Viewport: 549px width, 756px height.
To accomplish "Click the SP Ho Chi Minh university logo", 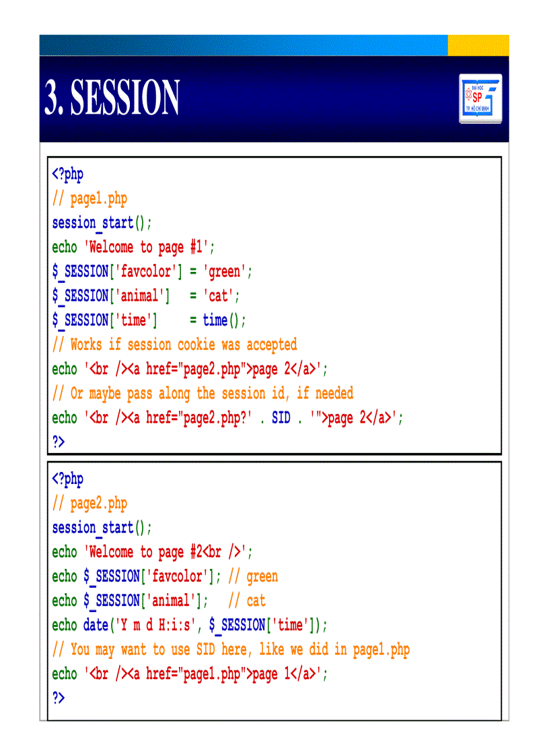I will pos(480,98).
